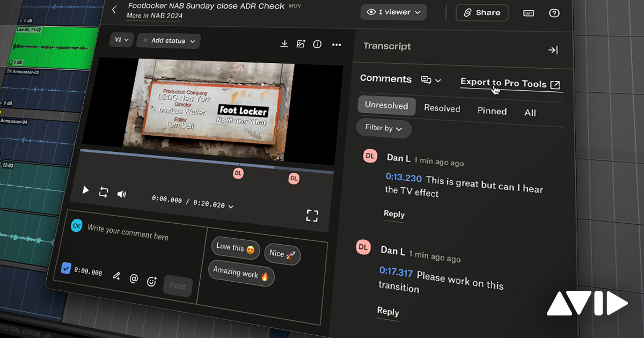This screenshot has width=644, height=338.
Task: Open the emoji picker in comment box
Action: click(x=152, y=281)
